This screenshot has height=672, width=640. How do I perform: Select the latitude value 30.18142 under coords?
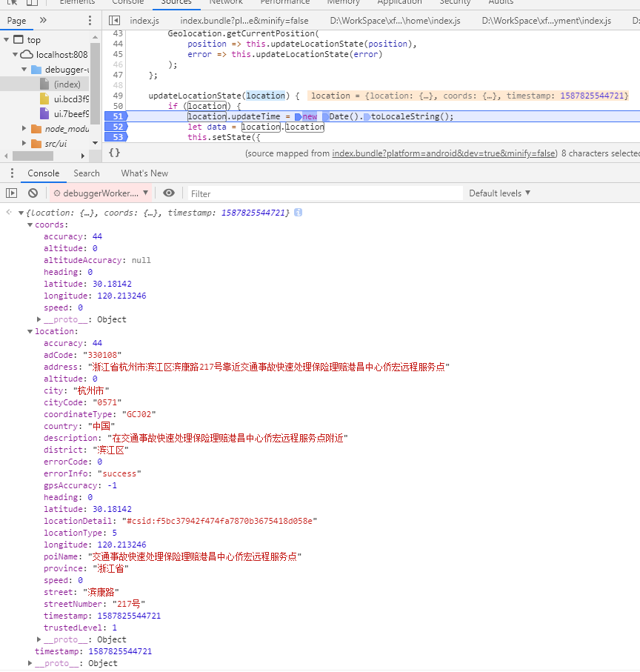113,284
